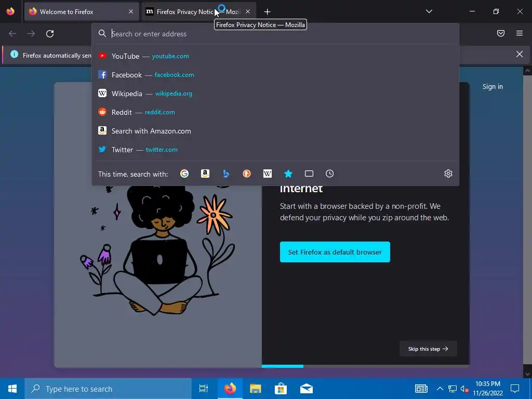Select the Twitter suggestion
The image size is (532, 399).
coord(275,150)
